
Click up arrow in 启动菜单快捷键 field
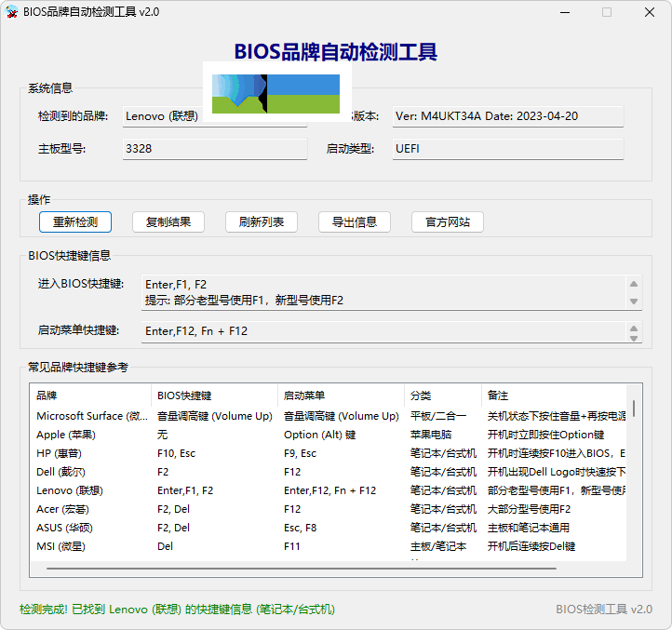[x=634, y=328]
